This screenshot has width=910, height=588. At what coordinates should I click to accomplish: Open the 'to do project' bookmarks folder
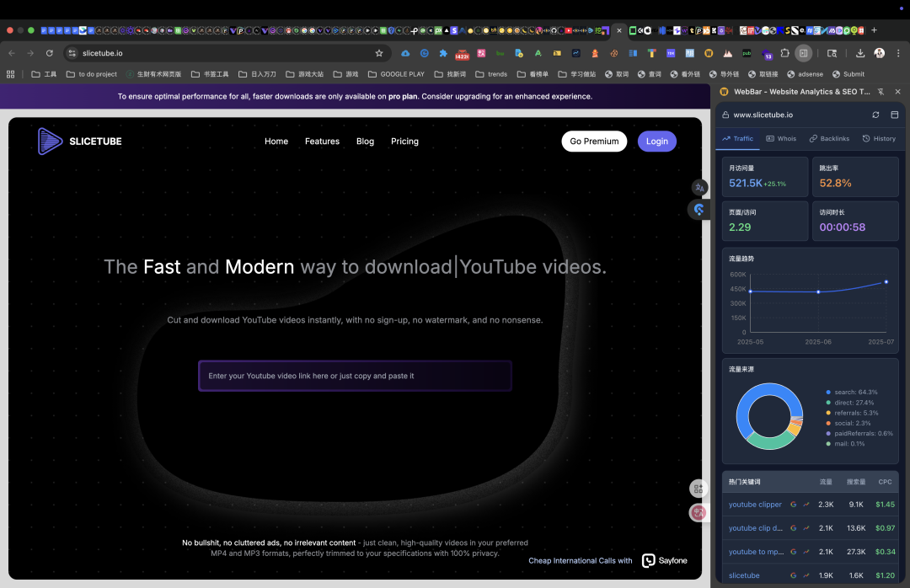(92, 74)
